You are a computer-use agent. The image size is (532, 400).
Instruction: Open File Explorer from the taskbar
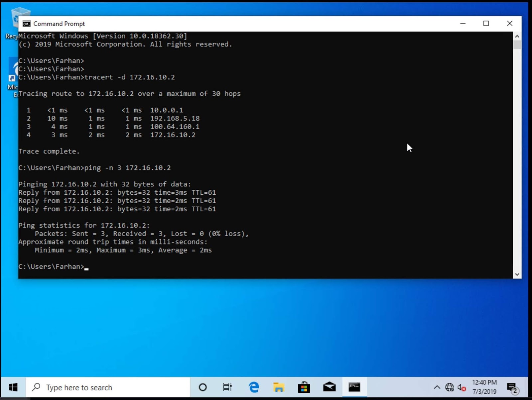[279, 387]
